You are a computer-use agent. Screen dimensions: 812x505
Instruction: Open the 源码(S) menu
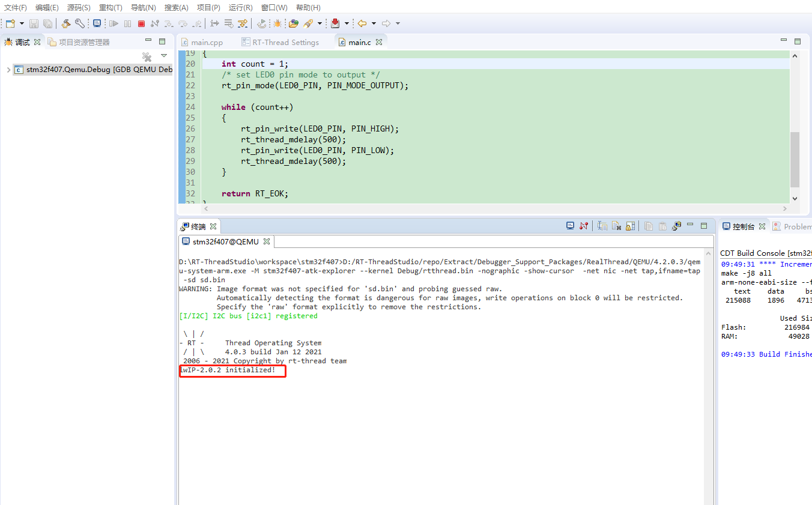pos(79,7)
